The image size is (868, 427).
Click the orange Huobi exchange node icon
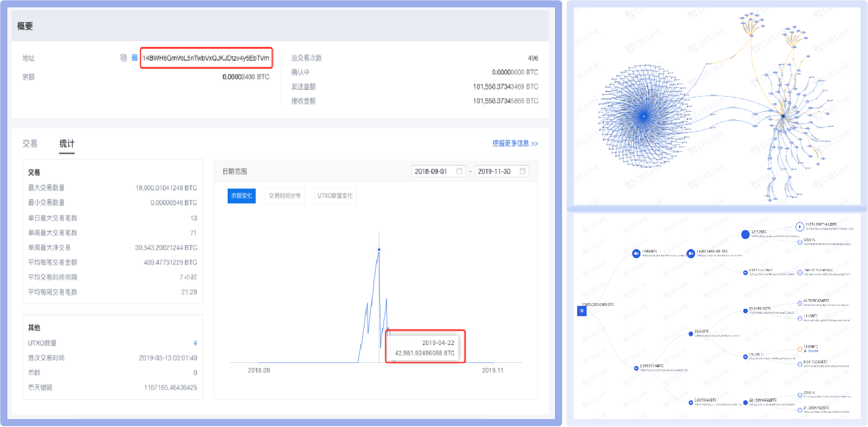(x=800, y=349)
